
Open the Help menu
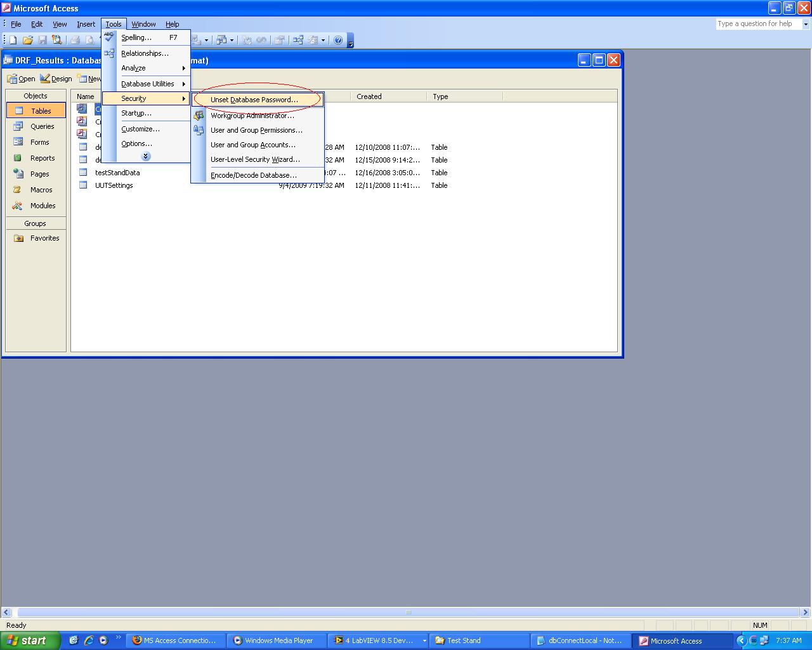[x=172, y=24]
